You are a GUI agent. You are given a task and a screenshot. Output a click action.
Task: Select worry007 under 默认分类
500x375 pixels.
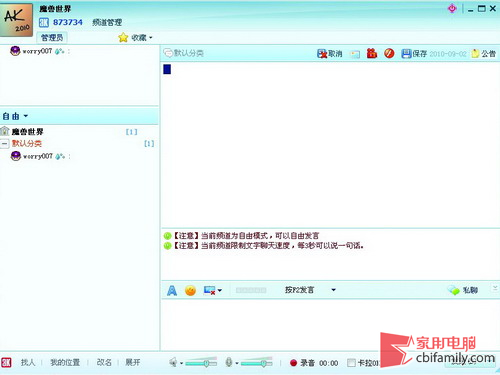click(x=37, y=156)
